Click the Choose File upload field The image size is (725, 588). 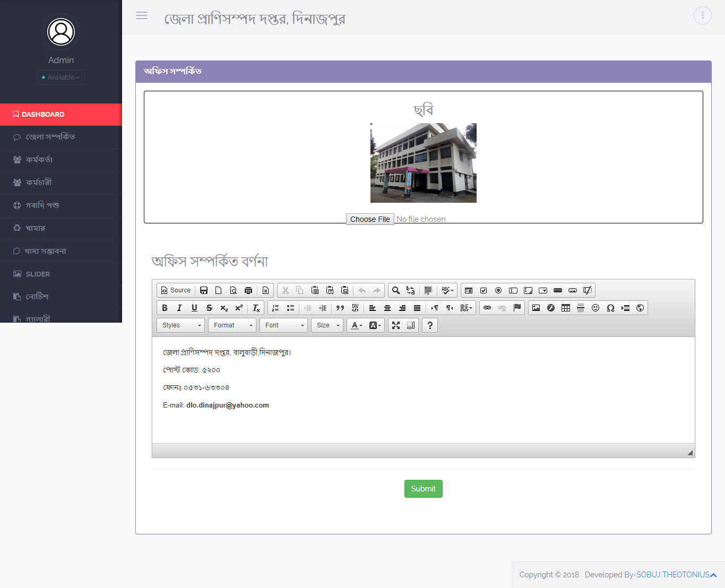(370, 219)
